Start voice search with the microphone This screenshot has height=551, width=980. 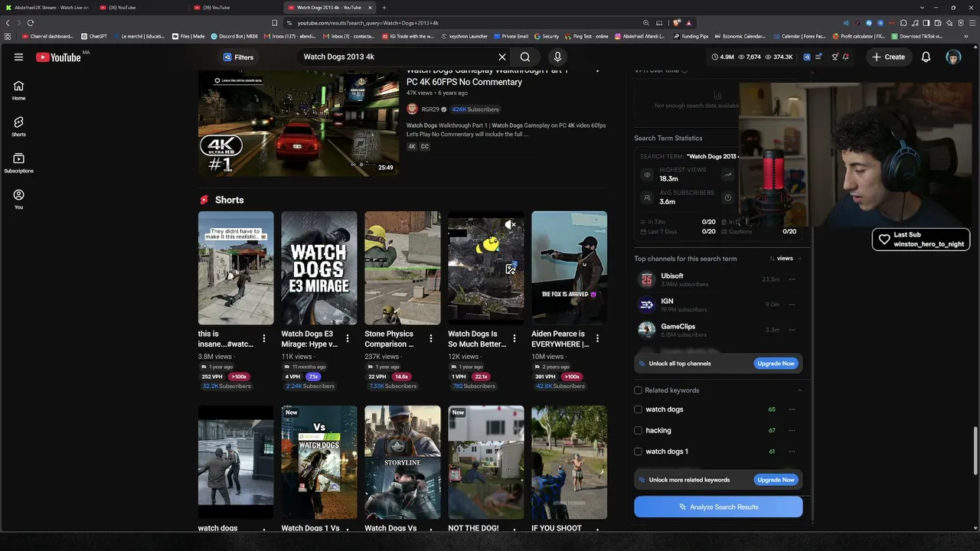coord(557,57)
